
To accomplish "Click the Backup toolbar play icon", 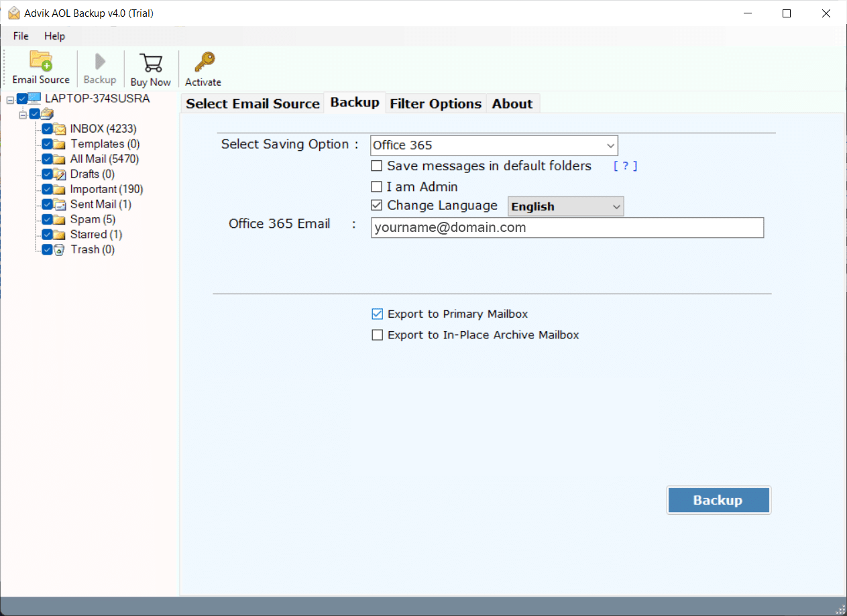I will point(100,62).
